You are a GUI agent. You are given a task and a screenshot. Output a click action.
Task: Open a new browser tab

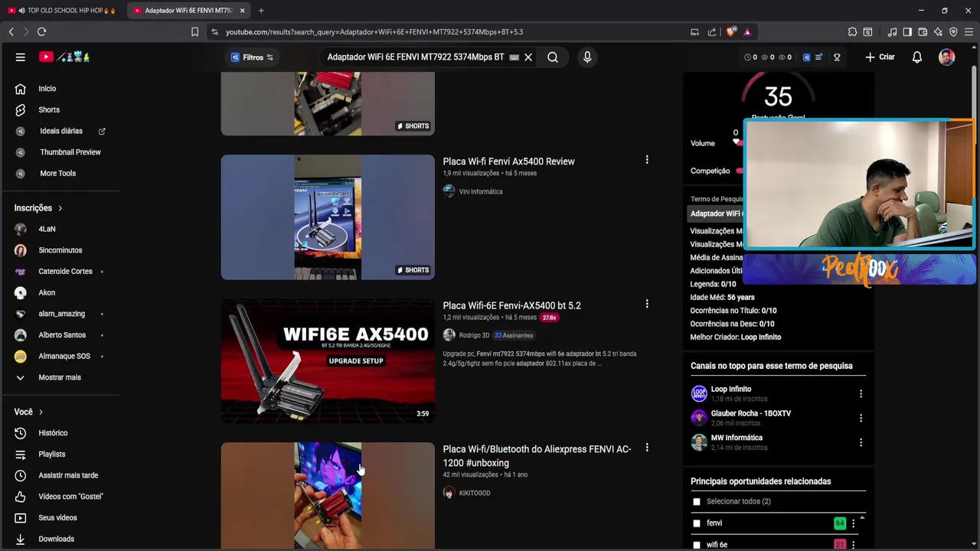[261, 11]
